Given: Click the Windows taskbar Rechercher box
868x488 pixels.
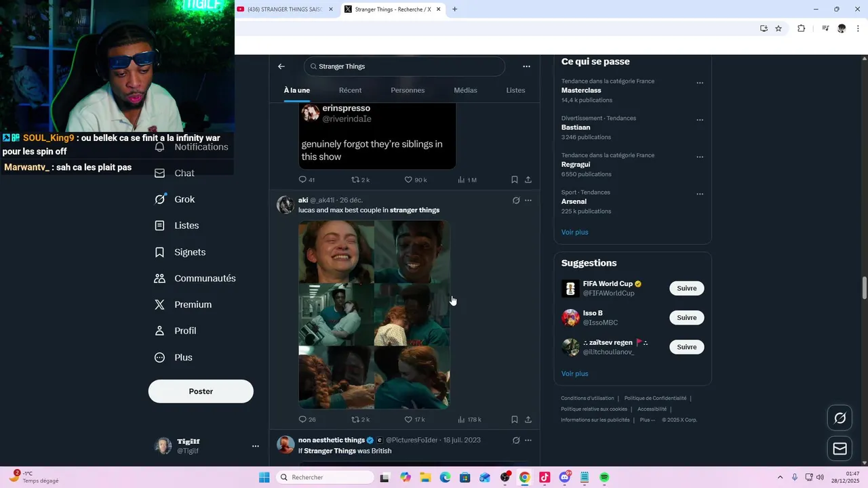Looking at the screenshot, I should point(325,478).
